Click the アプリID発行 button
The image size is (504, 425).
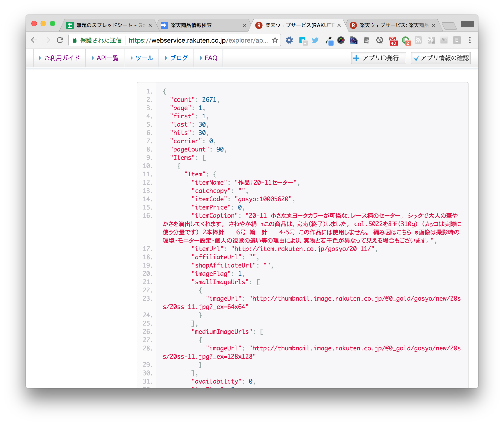(378, 58)
